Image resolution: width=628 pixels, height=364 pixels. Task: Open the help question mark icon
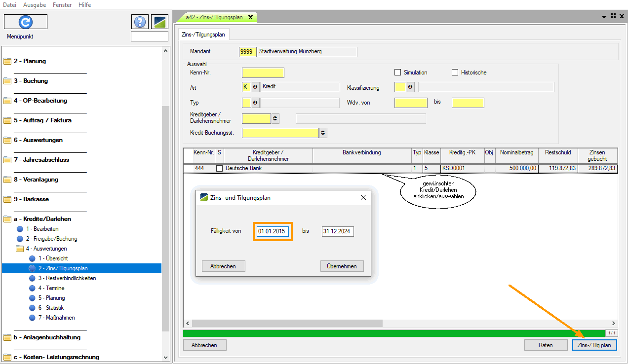pos(140,22)
